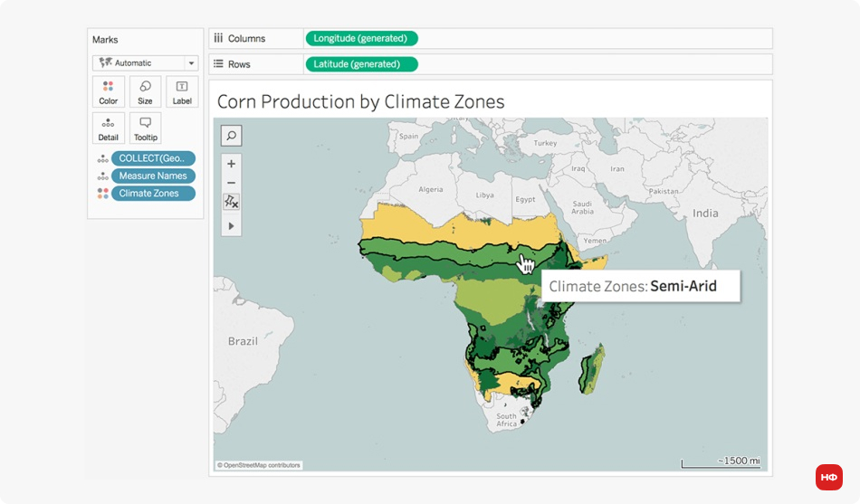
Task: Click the reset map pin icon
Action: tap(232, 201)
